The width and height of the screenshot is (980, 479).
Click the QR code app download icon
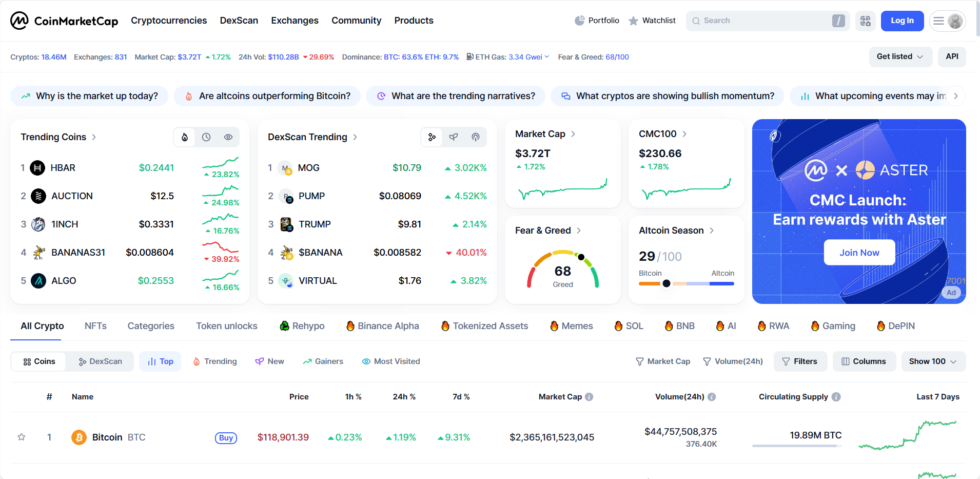point(866,21)
